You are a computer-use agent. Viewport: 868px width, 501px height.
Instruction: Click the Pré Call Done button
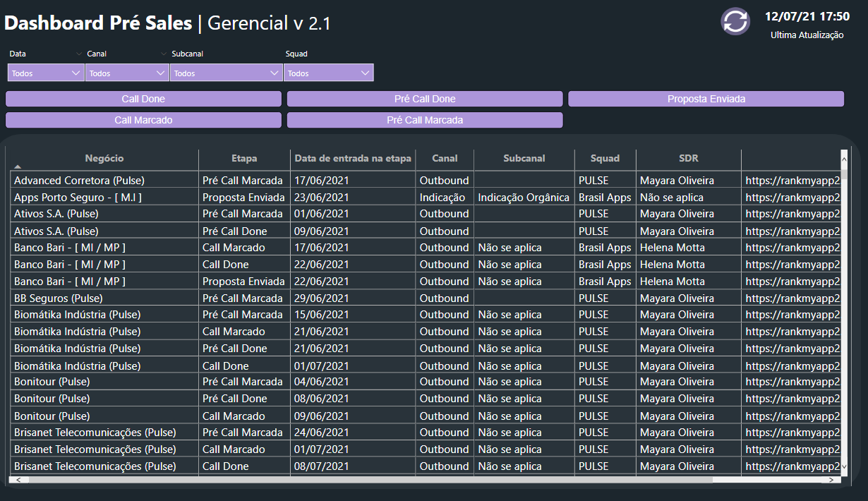[x=425, y=99]
